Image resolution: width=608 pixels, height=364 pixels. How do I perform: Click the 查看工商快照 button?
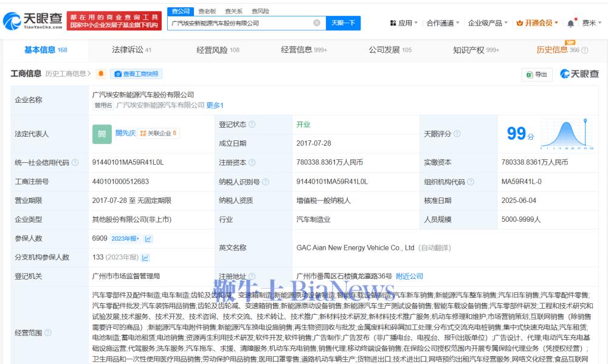[x=136, y=74]
